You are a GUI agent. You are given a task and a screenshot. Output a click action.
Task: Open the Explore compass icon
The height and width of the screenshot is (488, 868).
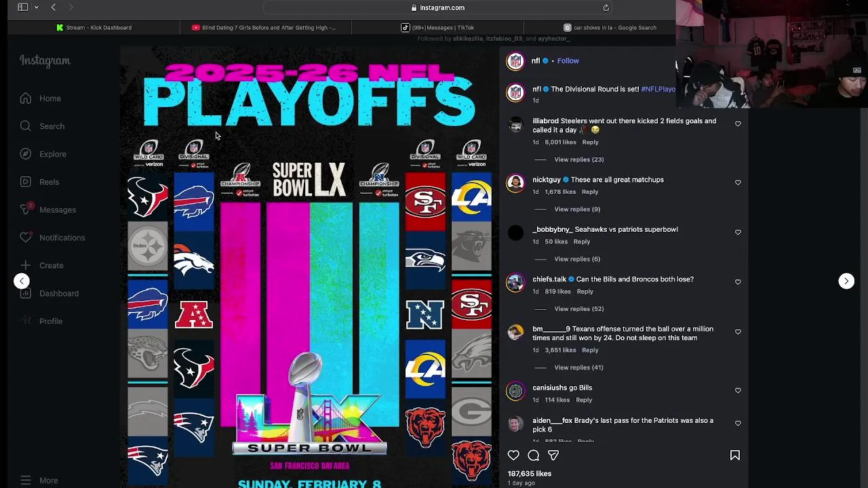coord(25,154)
